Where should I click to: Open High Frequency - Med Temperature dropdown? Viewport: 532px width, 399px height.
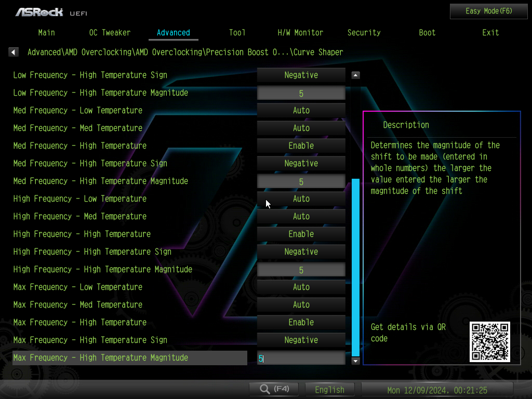[301, 216]
